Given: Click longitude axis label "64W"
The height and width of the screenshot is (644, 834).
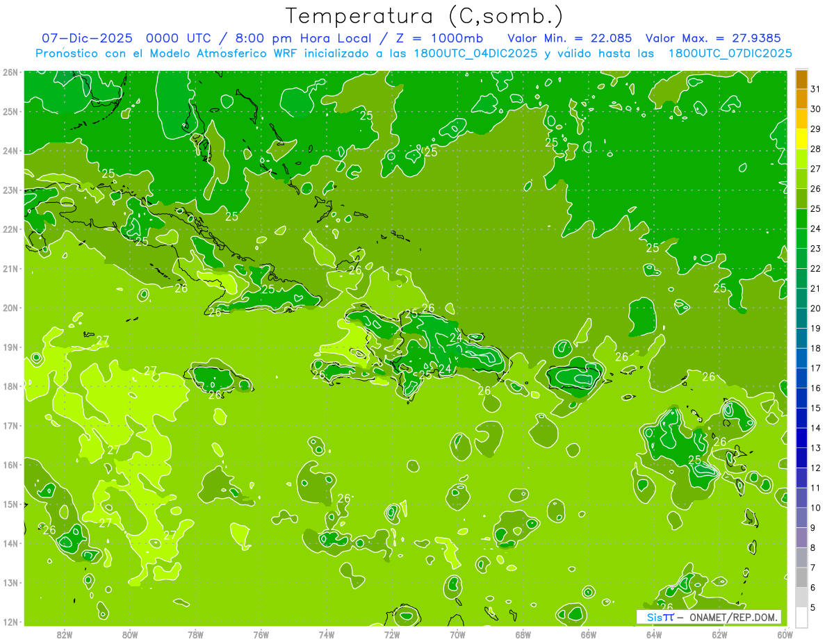Looking at the screenshot, I should click(654, 634).
